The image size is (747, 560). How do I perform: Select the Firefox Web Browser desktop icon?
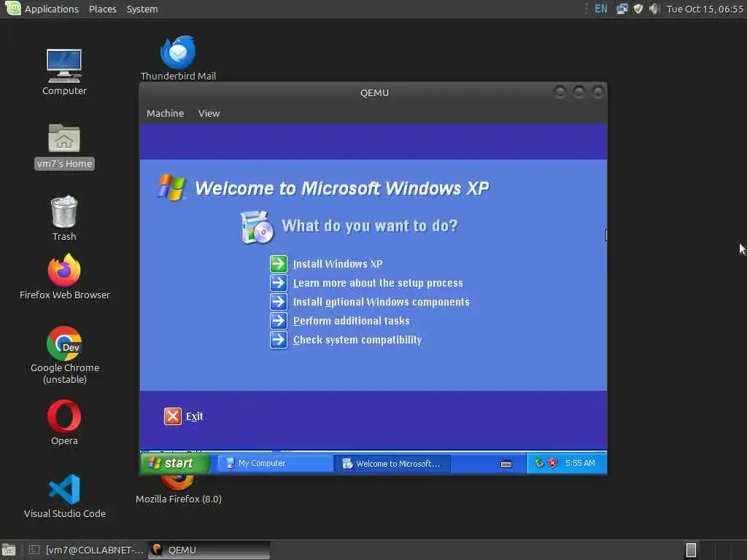tap(64, 276)
